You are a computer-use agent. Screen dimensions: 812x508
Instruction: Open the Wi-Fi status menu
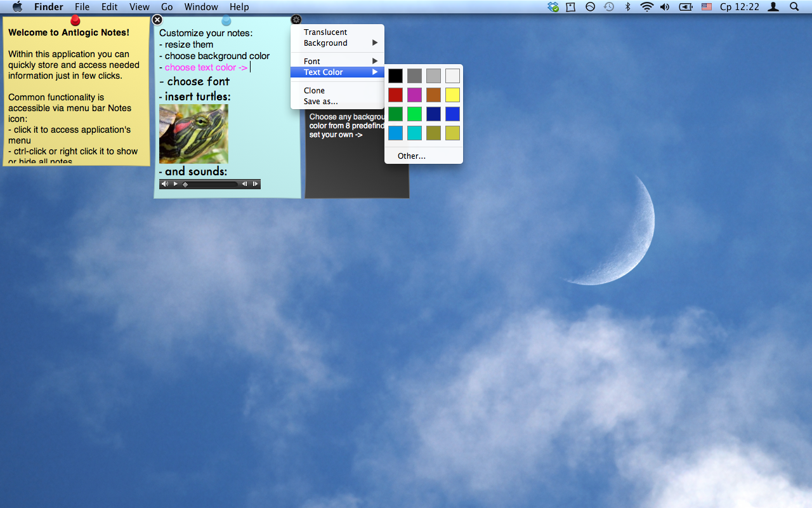[646, 7]
